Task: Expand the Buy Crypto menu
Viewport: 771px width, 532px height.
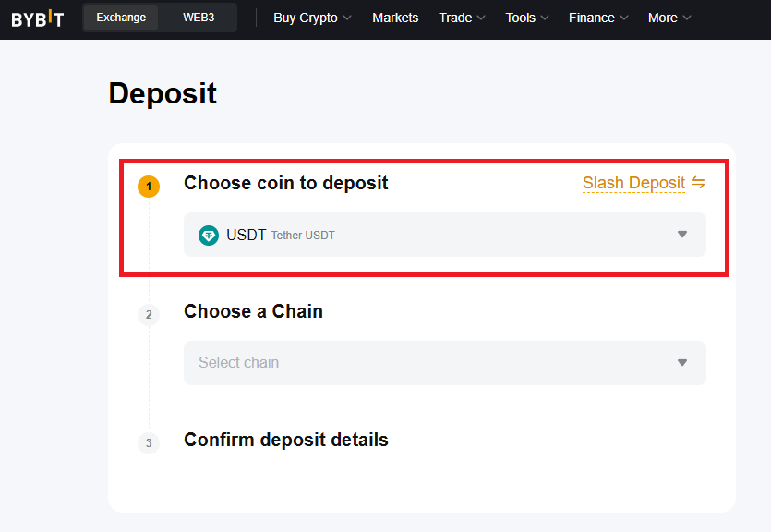Action: (312, 18)
